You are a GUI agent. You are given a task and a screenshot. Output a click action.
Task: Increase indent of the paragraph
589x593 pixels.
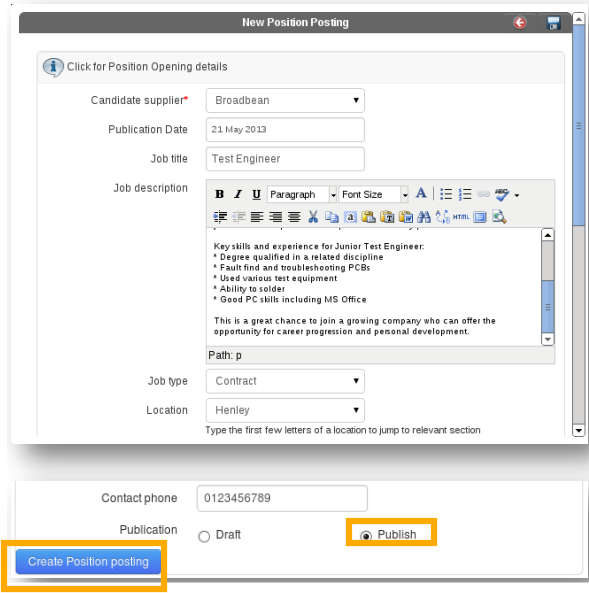[x=220, y=217]
